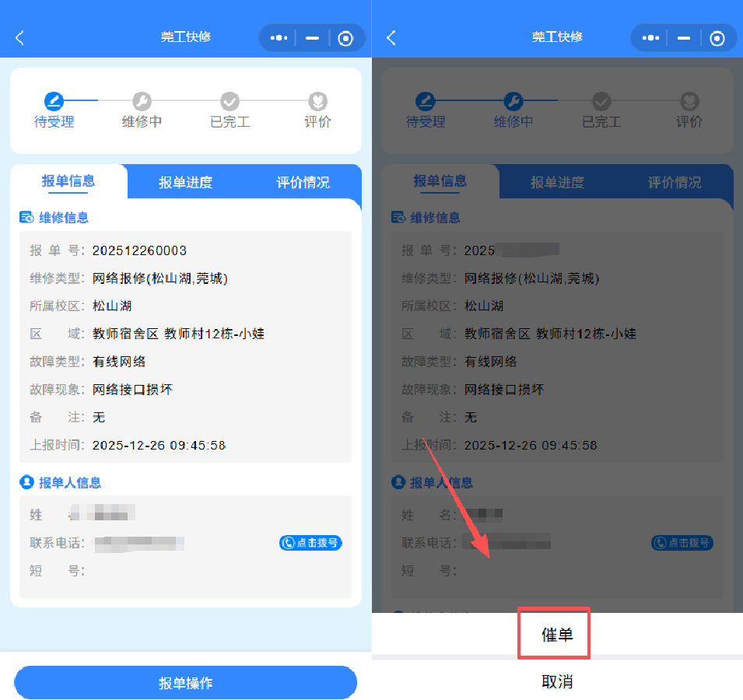The width and height of the screenshot is (743, 700).
Task: Click the 维修信息 section icon on left screen
Action: pos(26,218)
